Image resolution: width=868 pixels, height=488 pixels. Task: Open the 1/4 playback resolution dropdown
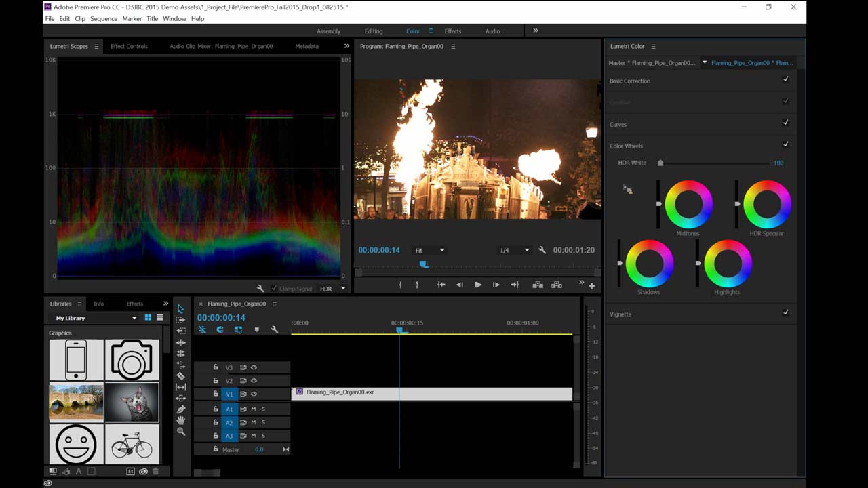(515, 251)
